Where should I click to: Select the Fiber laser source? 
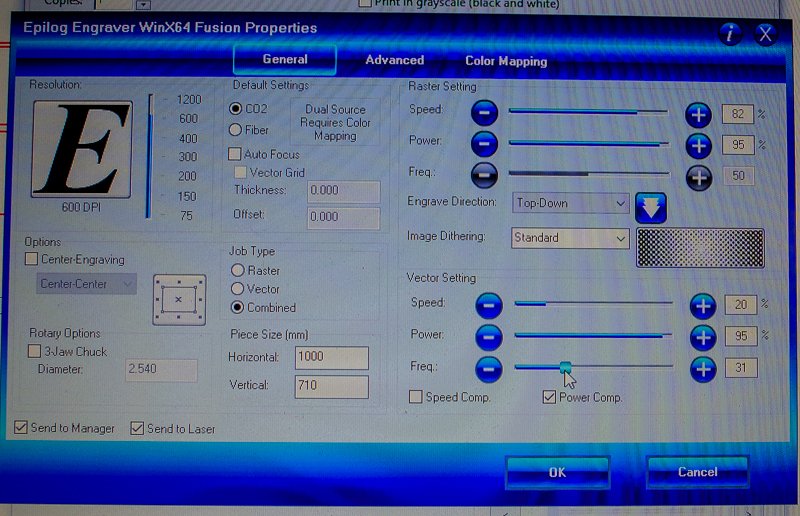(235, 130)
